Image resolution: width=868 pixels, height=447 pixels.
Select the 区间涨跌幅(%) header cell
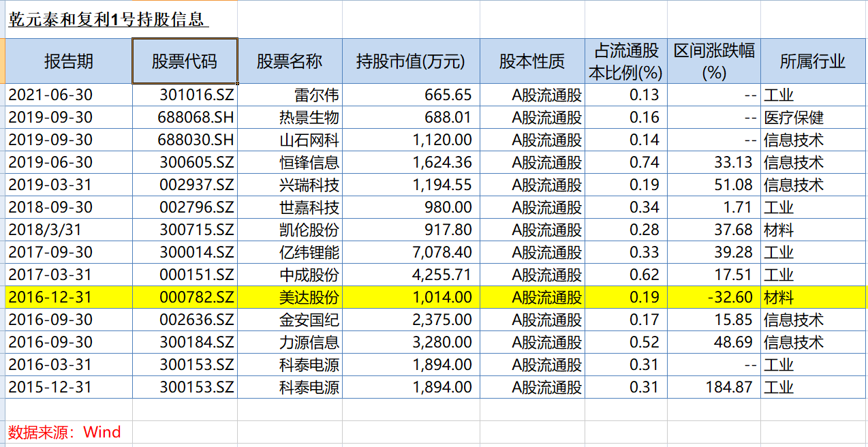tap(714, 61)
